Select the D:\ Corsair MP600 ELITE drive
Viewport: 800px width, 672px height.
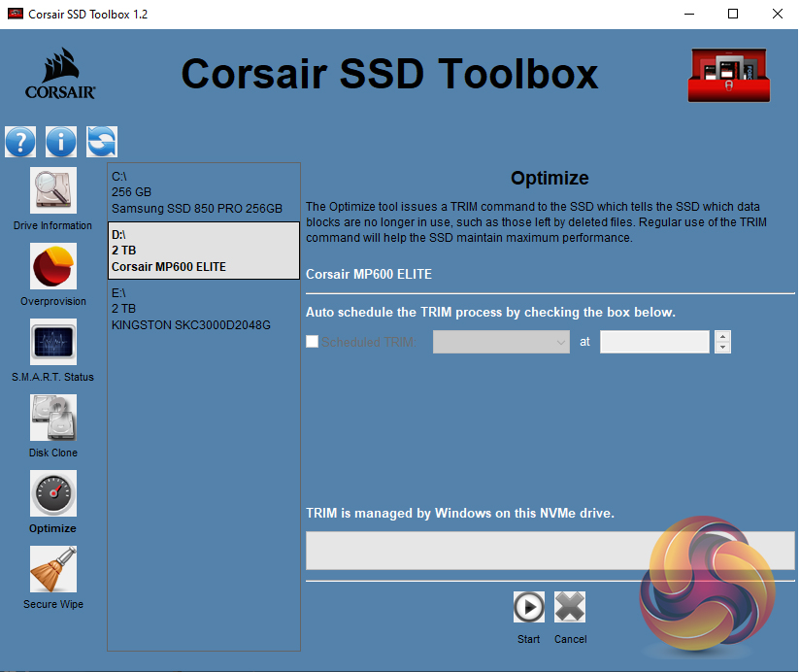click(x=203, y=251)
